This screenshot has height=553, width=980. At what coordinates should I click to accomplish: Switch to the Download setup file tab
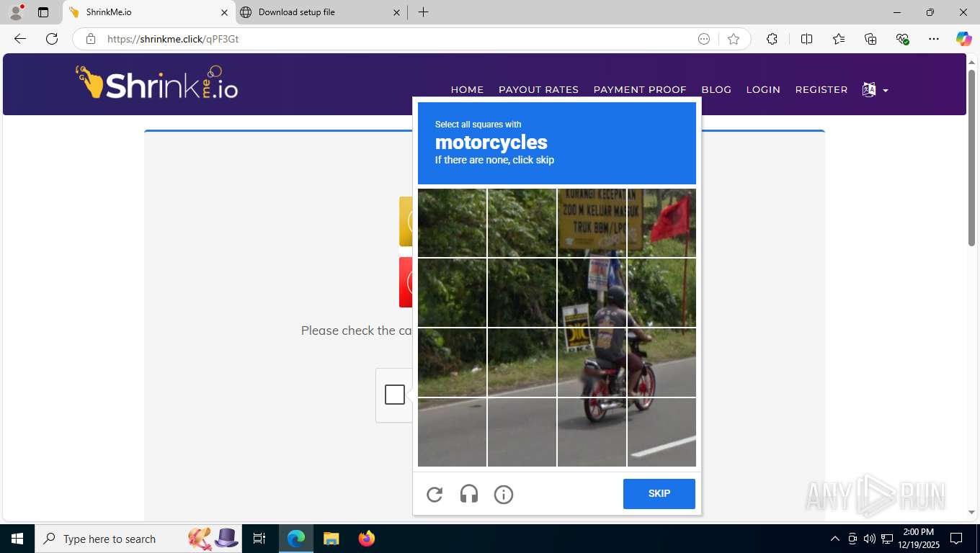click(x=320, y=12)
